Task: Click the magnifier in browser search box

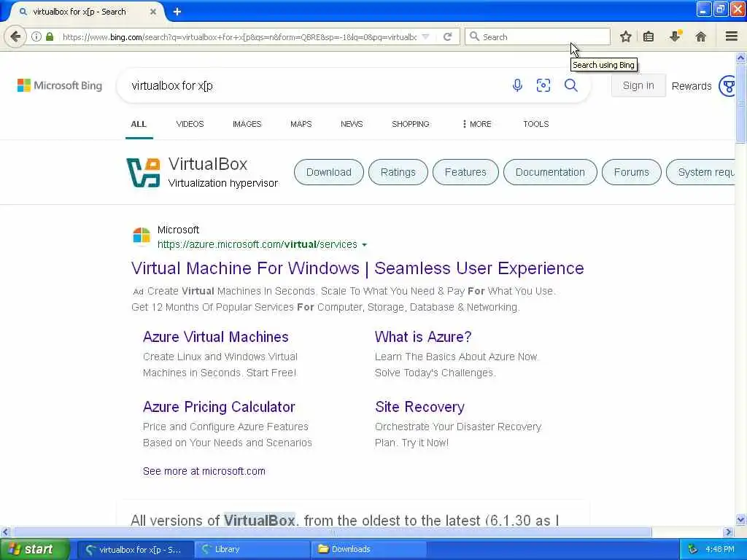Action: [x=474, y=36]
